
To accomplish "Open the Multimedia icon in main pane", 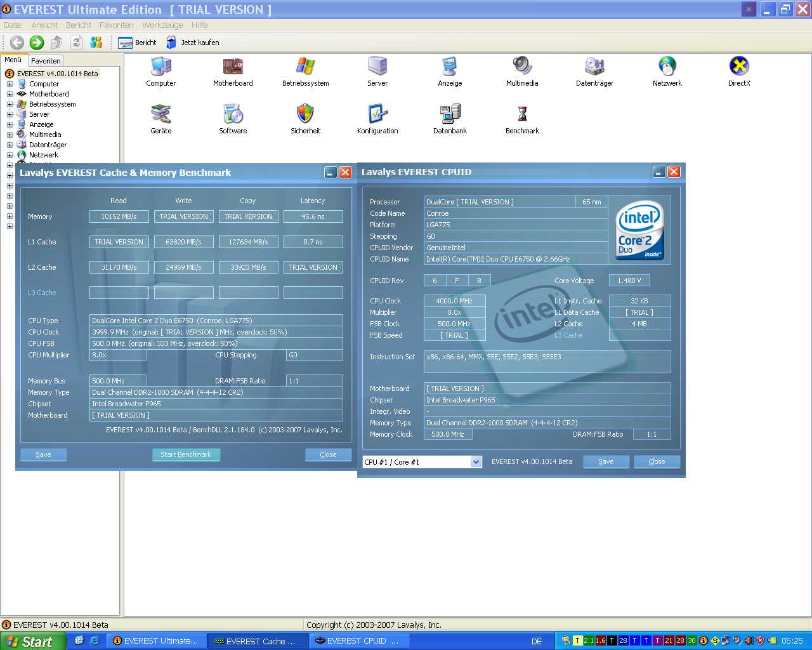I will (522, 71).
